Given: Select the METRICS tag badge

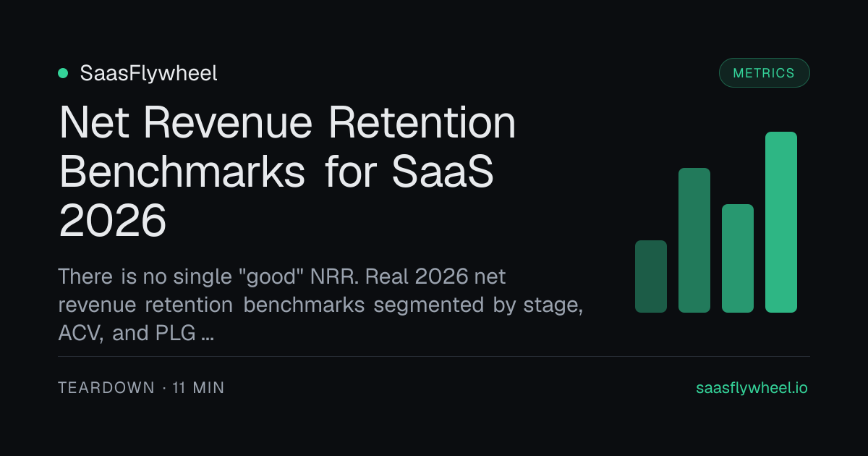Looking at the screenshot, I should pos(764,73).
